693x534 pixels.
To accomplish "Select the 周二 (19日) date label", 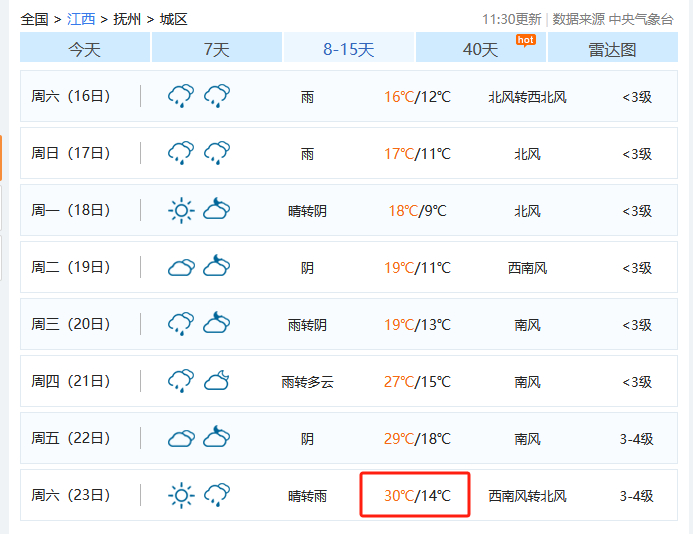I will click(71, 267).
